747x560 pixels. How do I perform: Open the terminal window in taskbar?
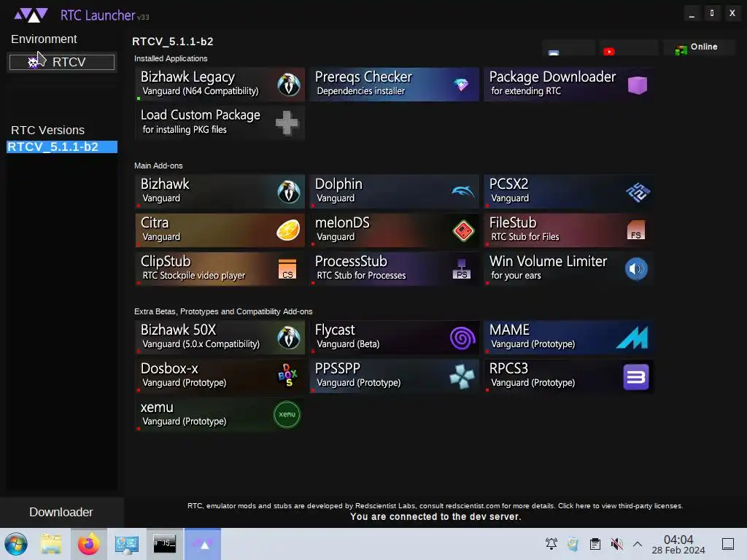[164, 544]
